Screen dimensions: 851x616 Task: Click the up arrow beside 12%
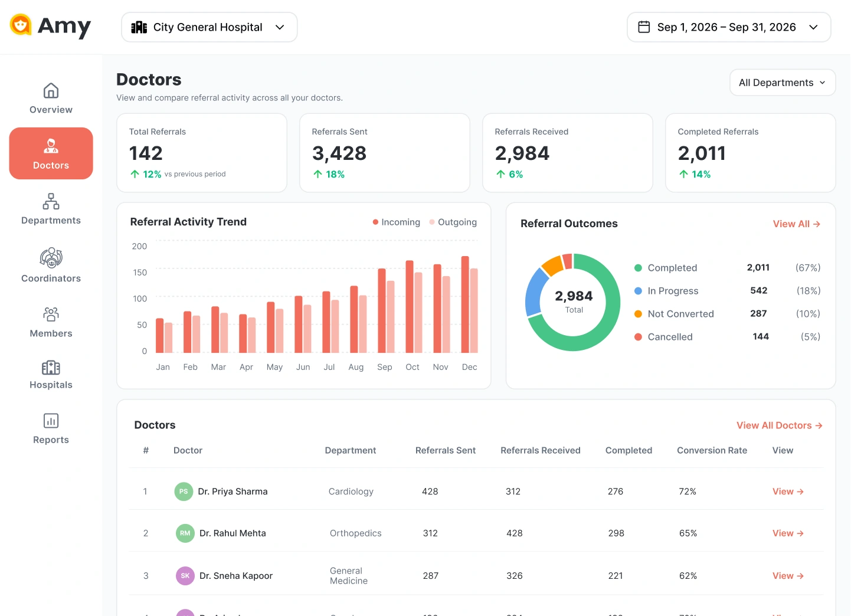(135, 174)
